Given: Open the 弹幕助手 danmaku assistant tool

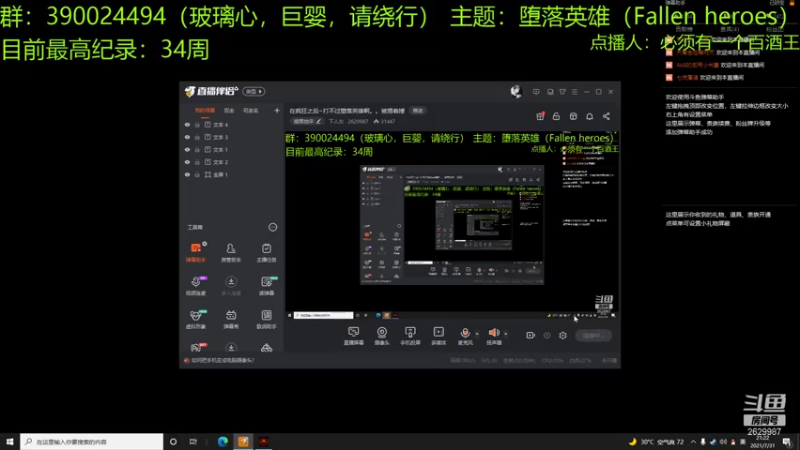Looking at the screenshot, I should pyautogui.click(x=196, y=252).
